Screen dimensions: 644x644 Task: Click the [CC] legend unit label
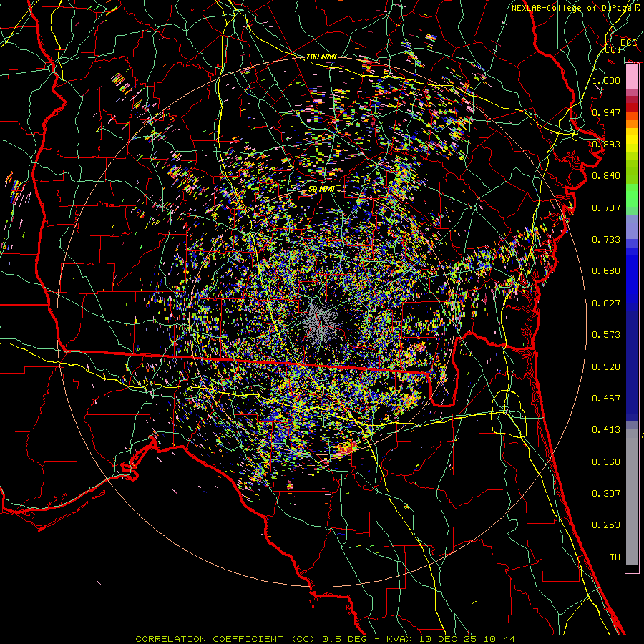click(611, 50)
